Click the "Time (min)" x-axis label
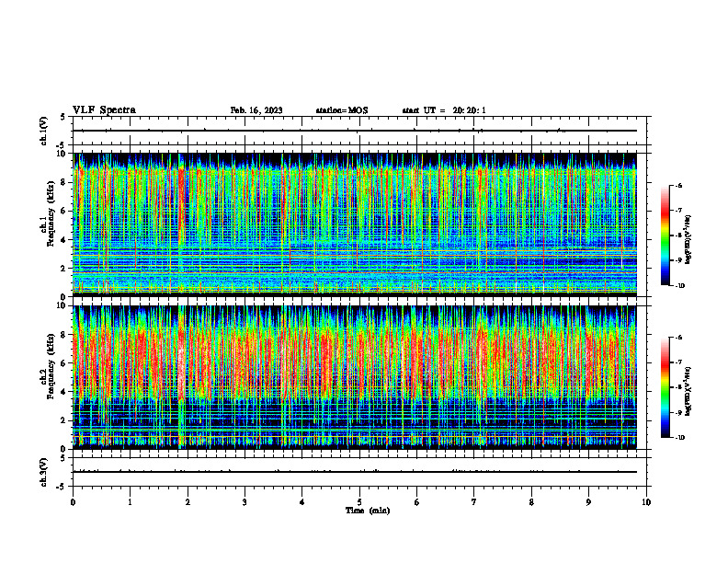 pos(368,511)
